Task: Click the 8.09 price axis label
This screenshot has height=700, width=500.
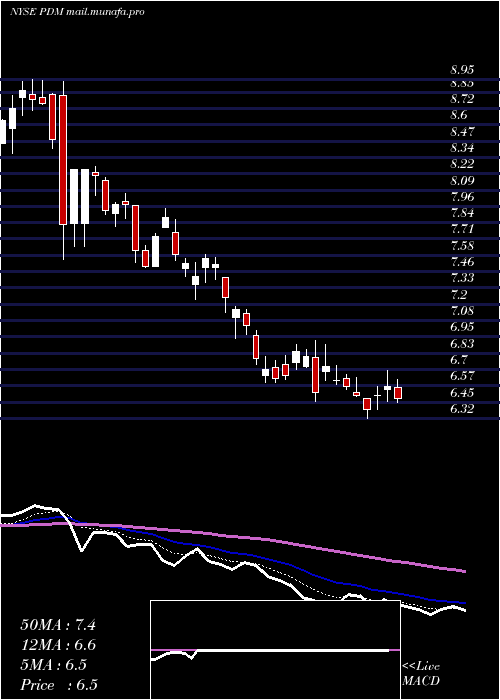Action: (462, 181)
